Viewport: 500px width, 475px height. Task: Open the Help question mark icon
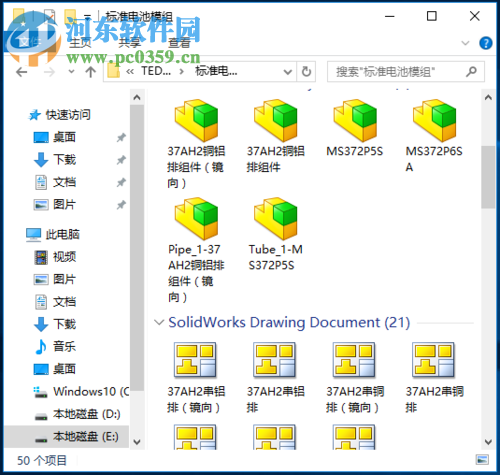click(486, 43)
